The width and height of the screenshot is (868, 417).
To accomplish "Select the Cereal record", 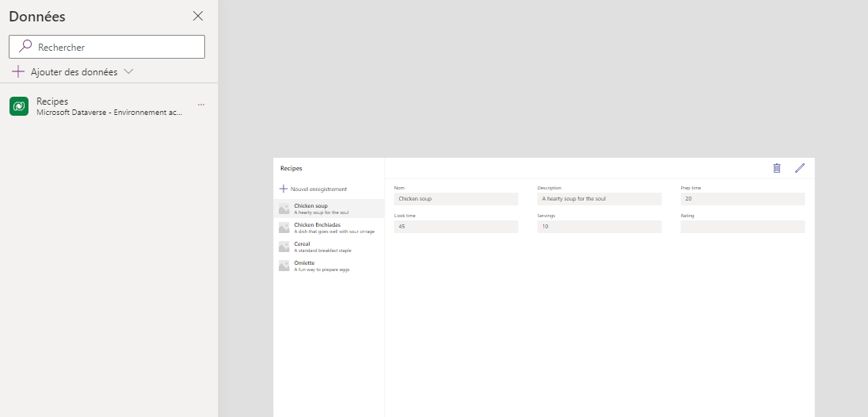I will [x=329, y=247].
